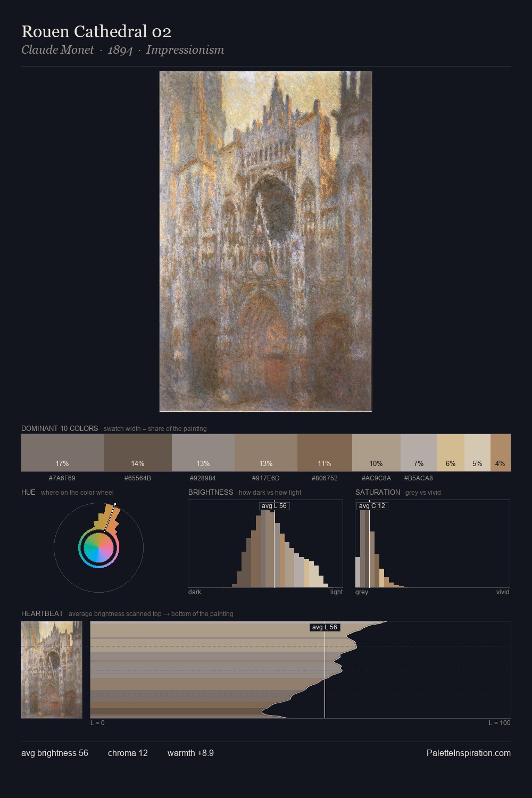This screenshot has height=798, width=532.
Task: Click the 'light' axis label
Action: pos(336,592)
